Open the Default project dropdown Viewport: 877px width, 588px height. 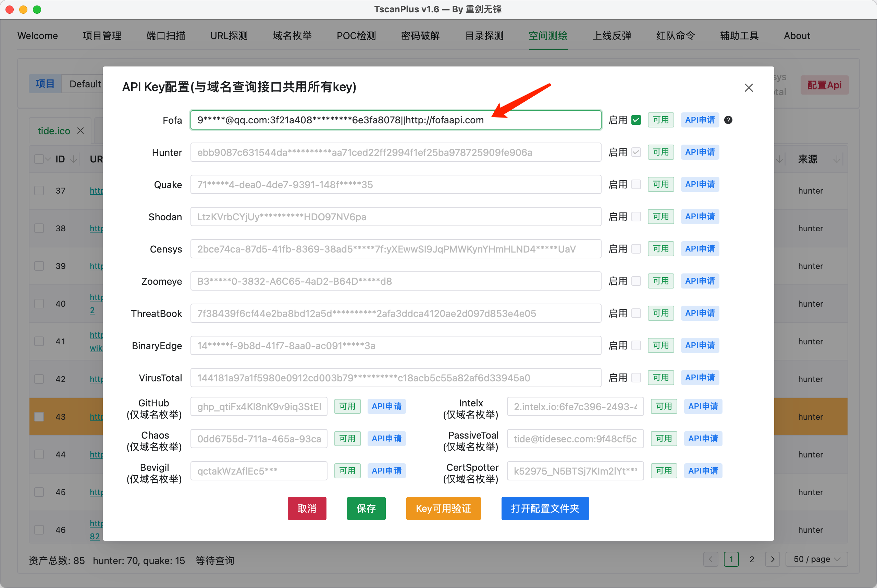click(x=85, y=84)
